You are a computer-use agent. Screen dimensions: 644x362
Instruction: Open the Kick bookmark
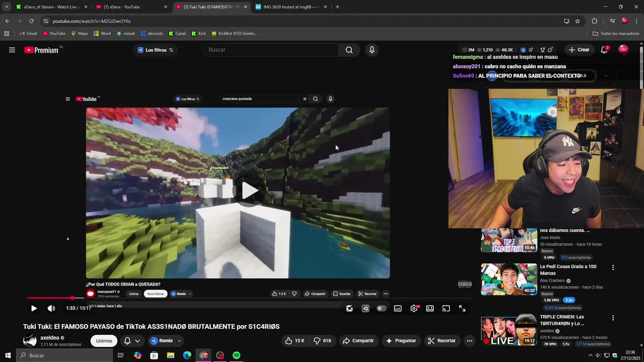[199, 34]
